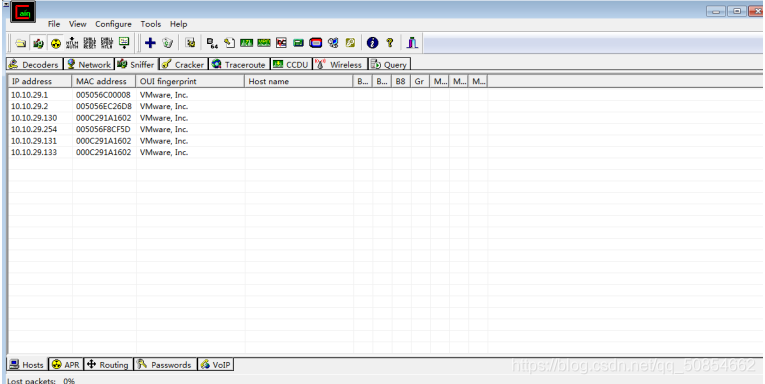Screen dimensions: 765x384
Task: Switch to the Cracker tab
Action: pyautogui.click(x=183, y=64)
